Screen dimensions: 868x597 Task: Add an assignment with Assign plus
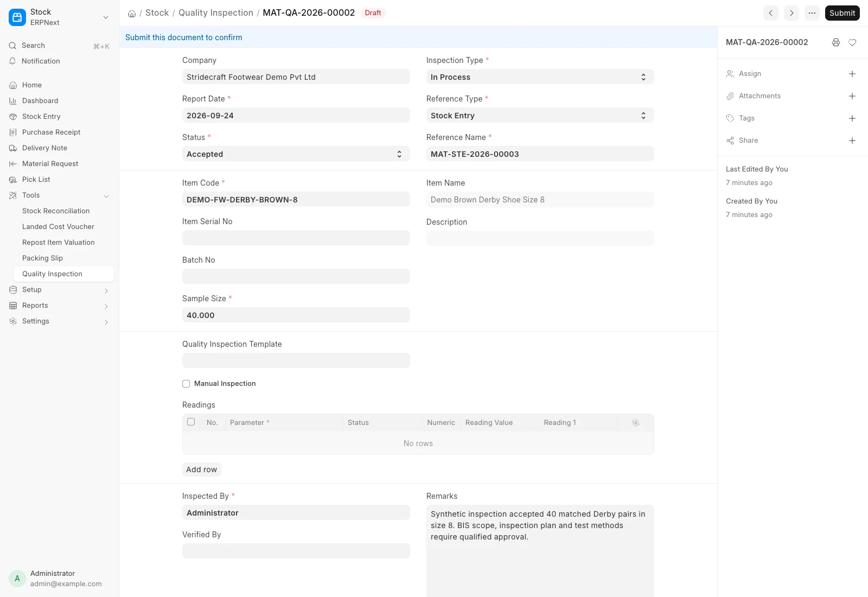tap(852, 74)
